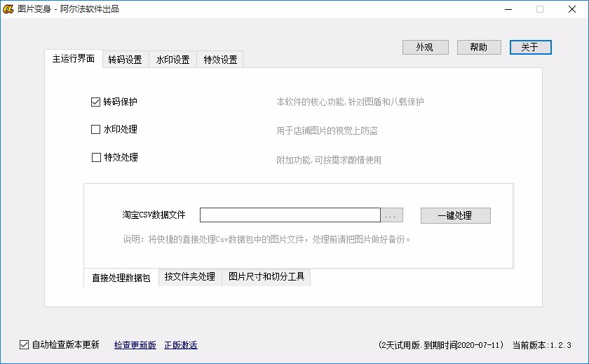The width and height of the screenshot is (589, 364).
Task: Select the 直接处理数据包 bottom tab
Action: click(121, 278)
